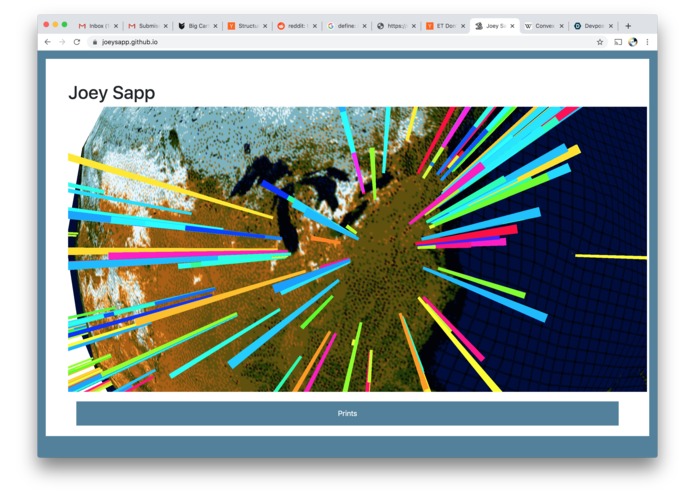Image resolution: width=695 pixels, height=494 pixels.
Task: Click the lock icon beside the URL
Action: (x=94, y=42)
